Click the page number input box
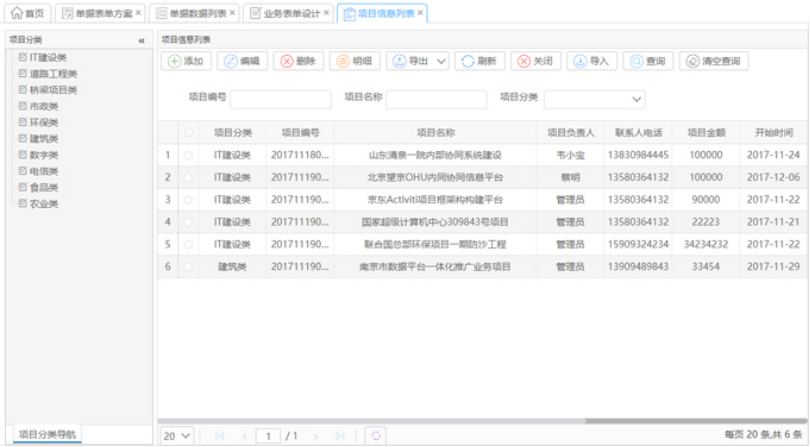This screenshot has width=810, height=447. [268, 436]
